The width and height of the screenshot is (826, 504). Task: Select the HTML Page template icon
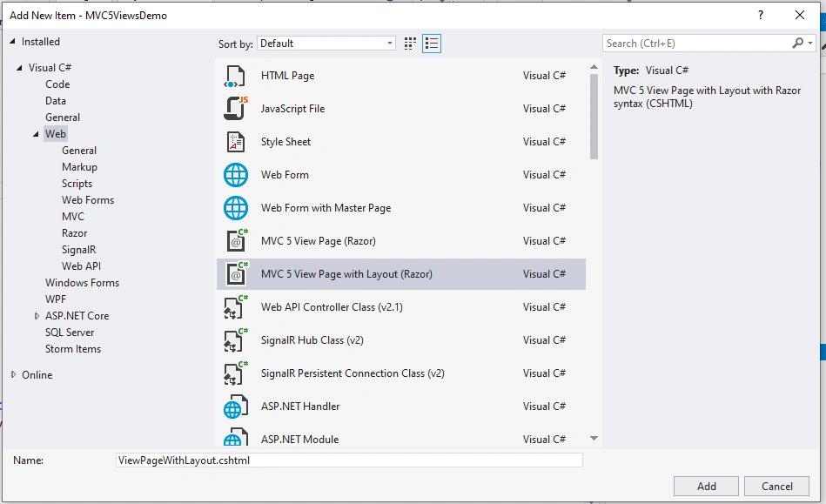235,76
